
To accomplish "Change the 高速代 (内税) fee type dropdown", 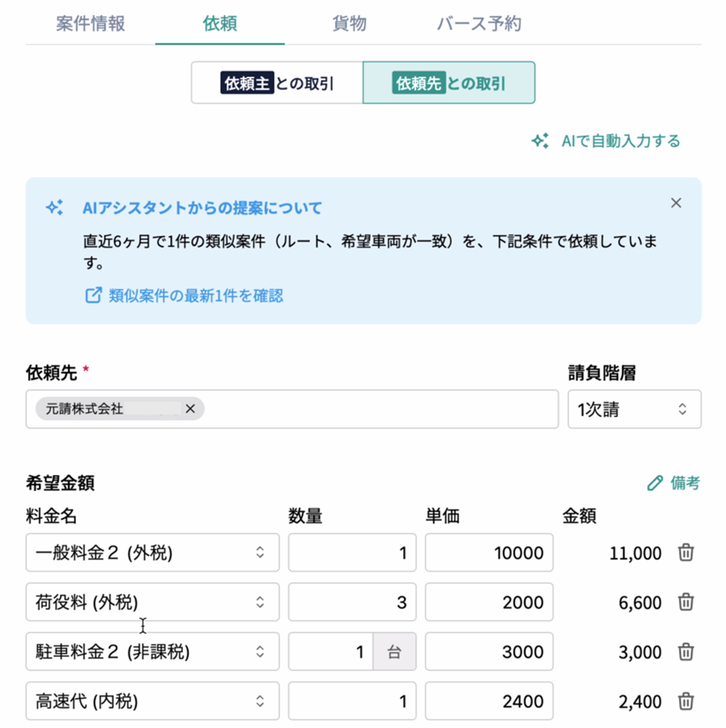I will click(153, 701).
